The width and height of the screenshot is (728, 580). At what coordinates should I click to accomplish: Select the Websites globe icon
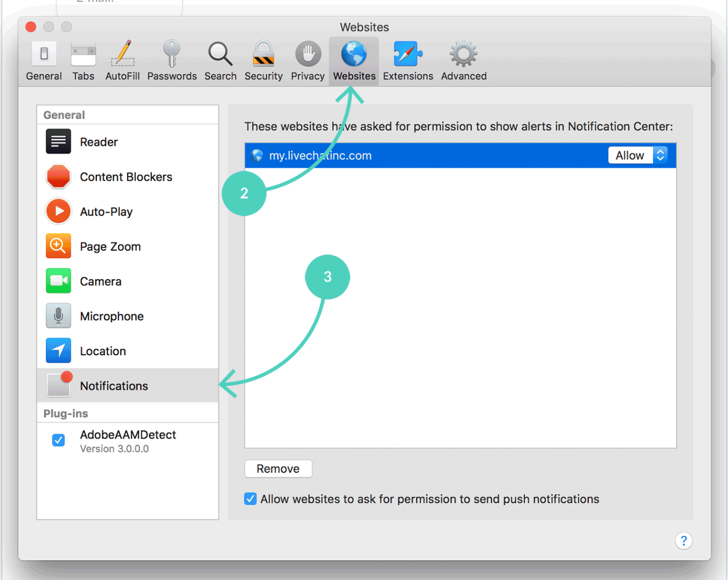coord(354,54)
